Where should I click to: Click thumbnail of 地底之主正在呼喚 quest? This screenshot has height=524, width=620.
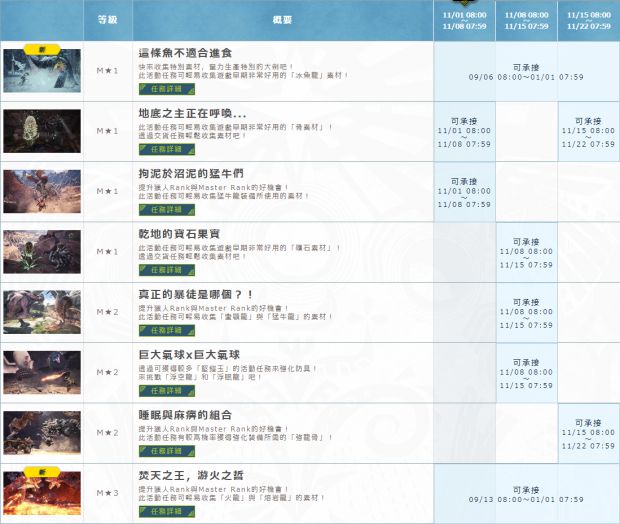[x=42, y=131]
